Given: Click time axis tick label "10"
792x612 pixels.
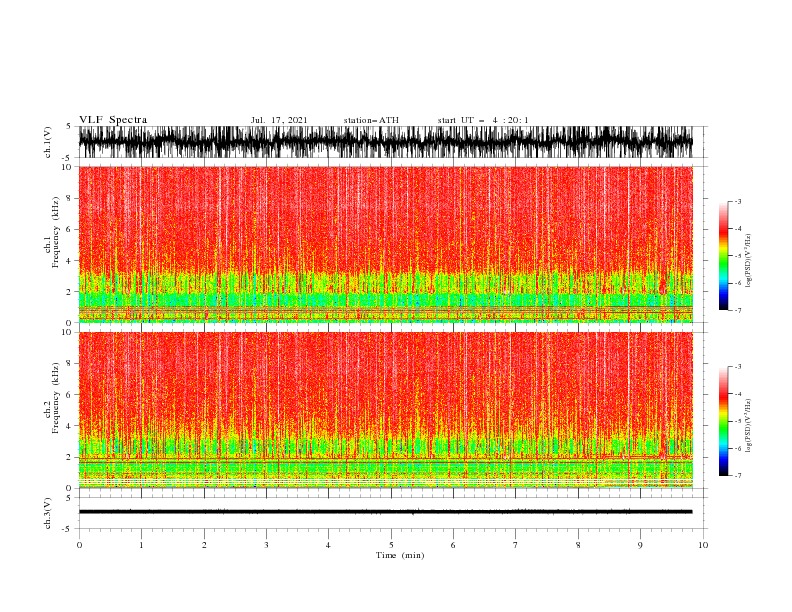Looking at the screenshot, I should pyautogui.click(x=703, y=545).
